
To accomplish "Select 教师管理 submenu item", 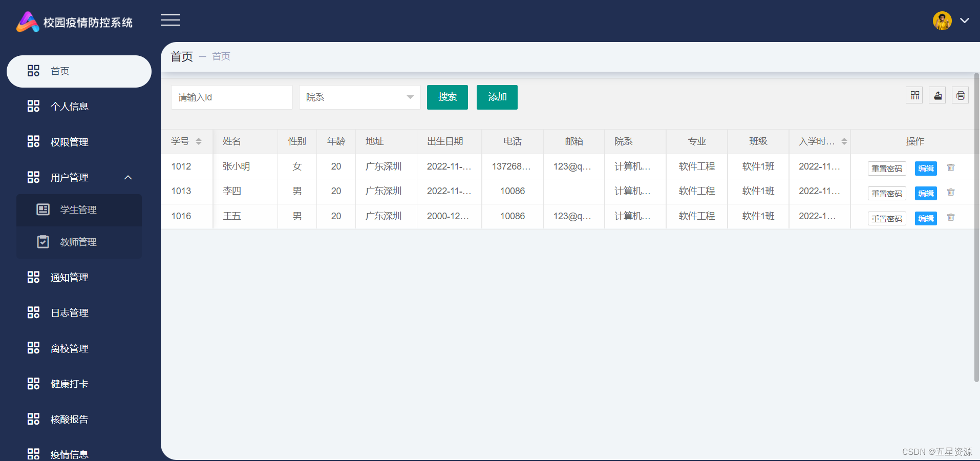I will [x=79, y=242].
